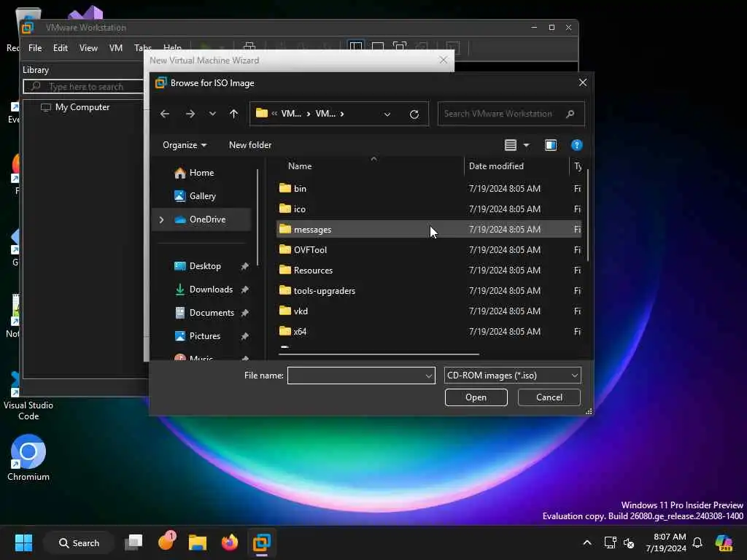Open File Explorer from the taskbar
Image resolution: width=747 pixels, height=560 pixels.
tap(197, 542)
